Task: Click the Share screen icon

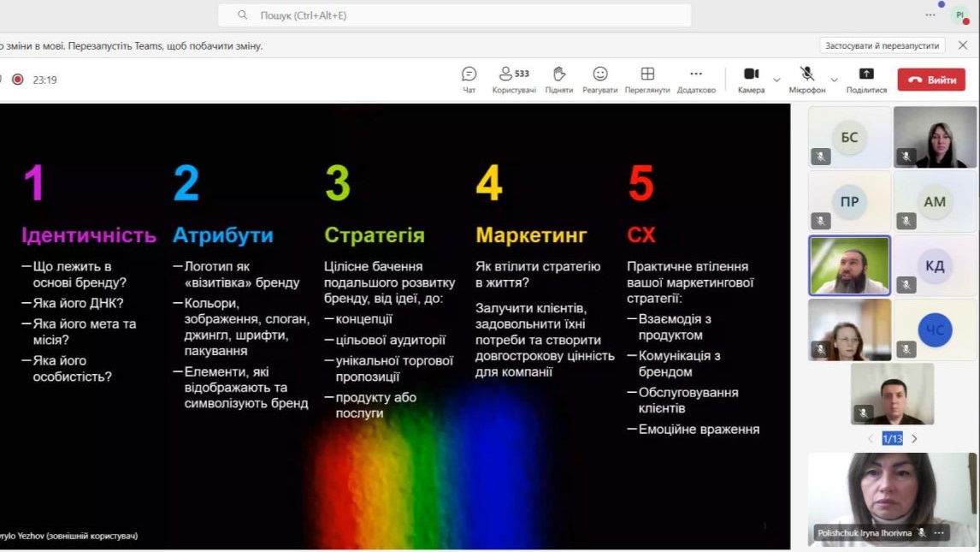Action: (866, 74)
